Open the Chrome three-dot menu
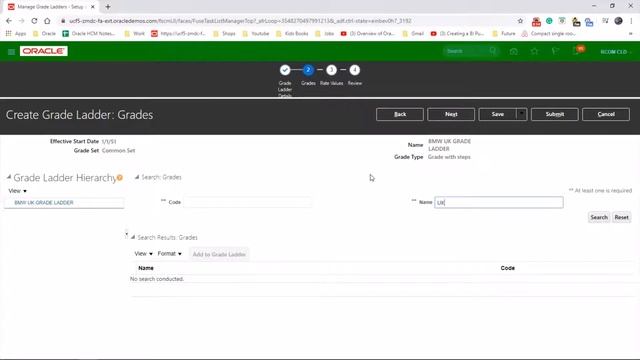The image size is (640, 360). (x=631, y=21)
